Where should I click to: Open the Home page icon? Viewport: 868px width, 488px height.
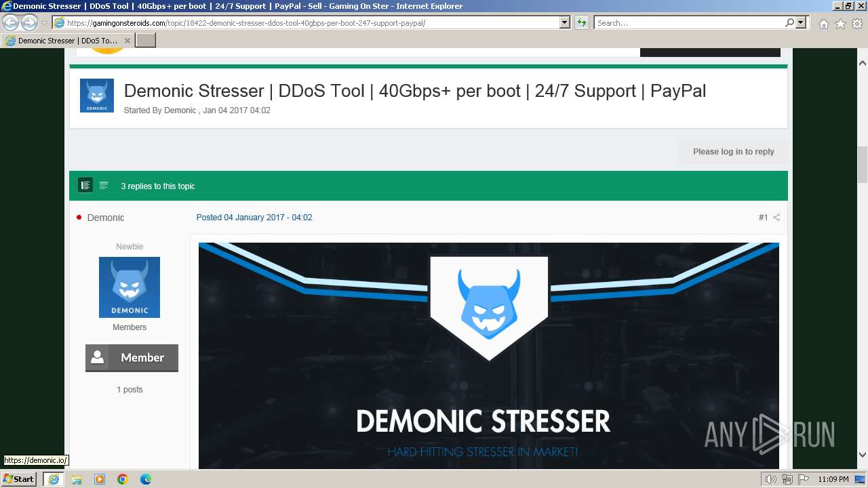823,24
